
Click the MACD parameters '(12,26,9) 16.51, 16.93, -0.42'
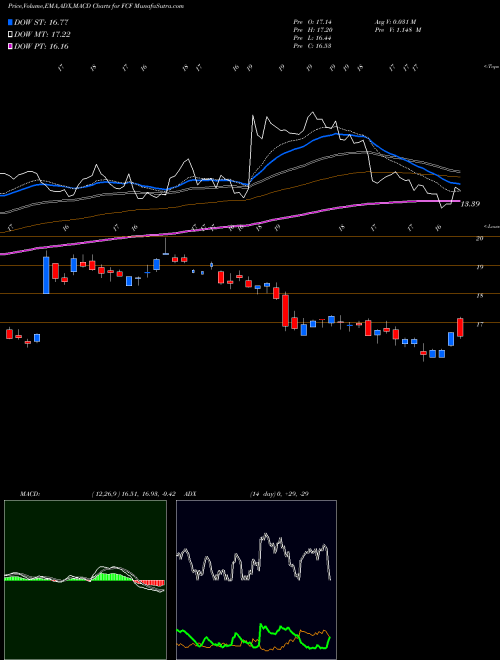133,494
